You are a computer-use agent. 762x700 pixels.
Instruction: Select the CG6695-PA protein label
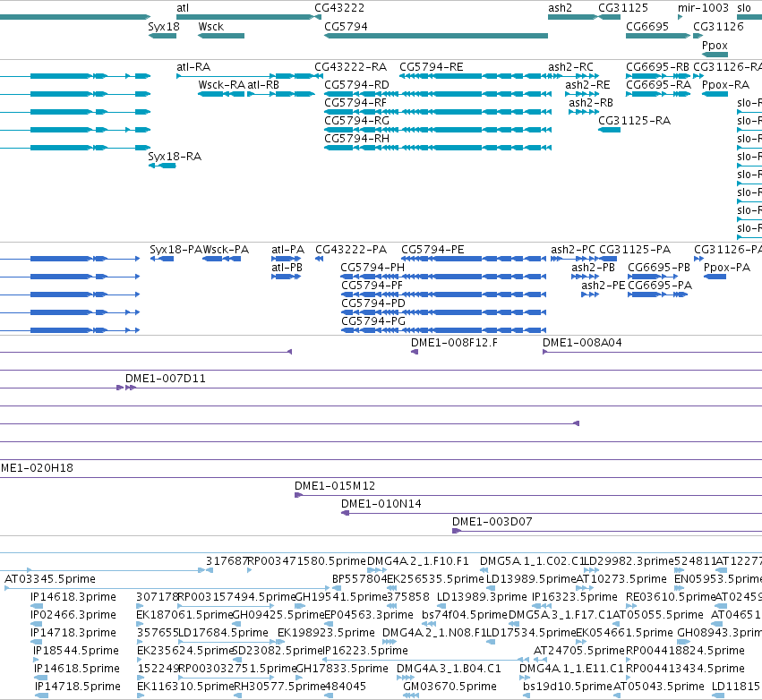660,286
